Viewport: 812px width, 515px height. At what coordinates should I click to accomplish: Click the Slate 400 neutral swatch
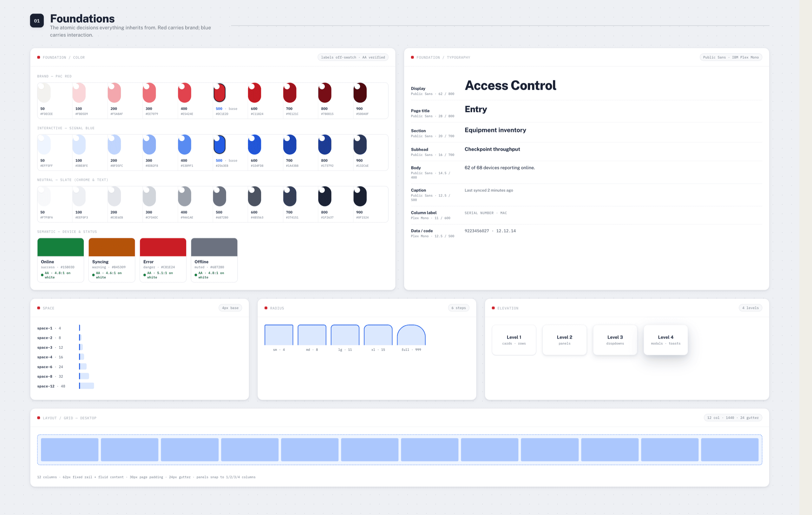click(185, 196)
